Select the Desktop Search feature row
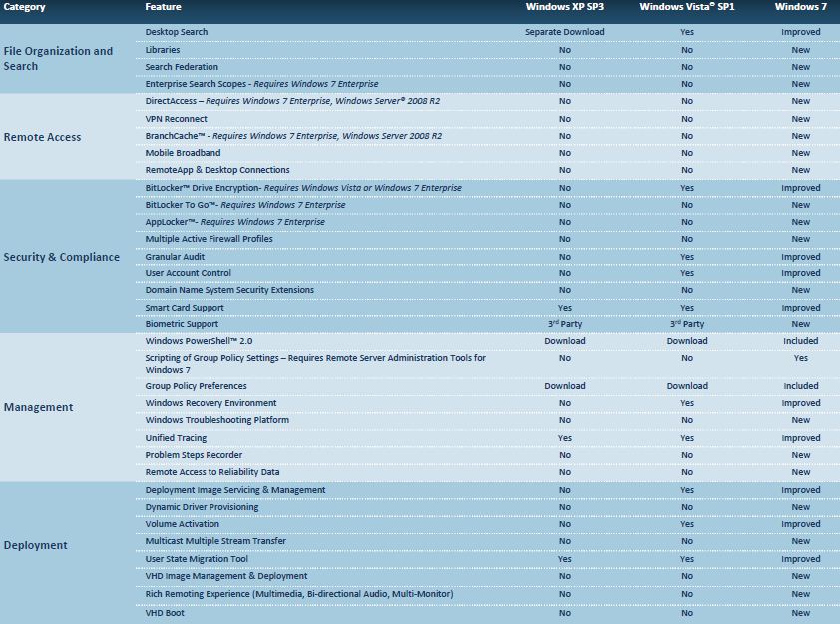The width and height of the screenshot is (840, 624). coord(177,32)
